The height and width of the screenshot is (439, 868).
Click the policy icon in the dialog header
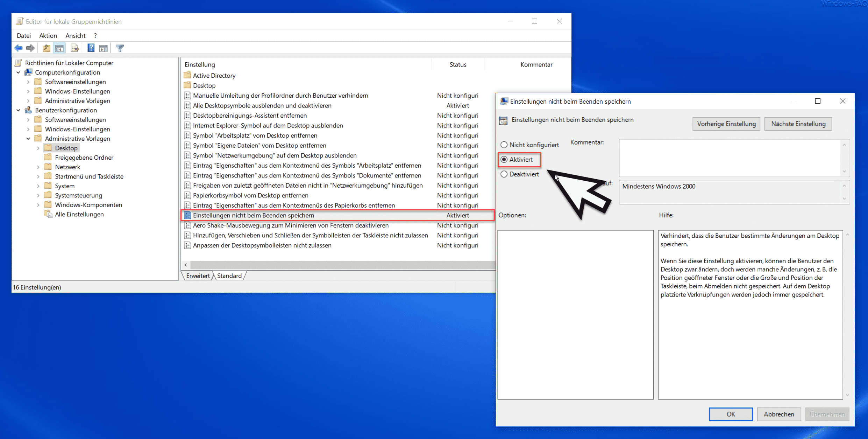click(x=503, y=120)
